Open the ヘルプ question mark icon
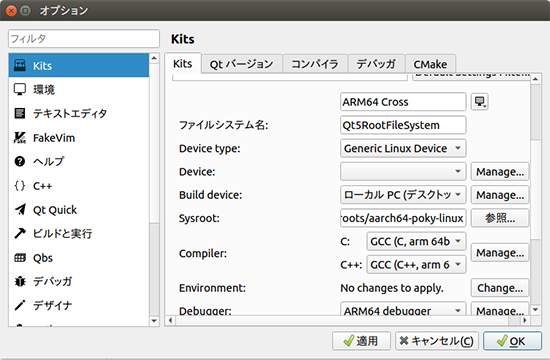This screenshot has height=360, width=550. (20, 161)
